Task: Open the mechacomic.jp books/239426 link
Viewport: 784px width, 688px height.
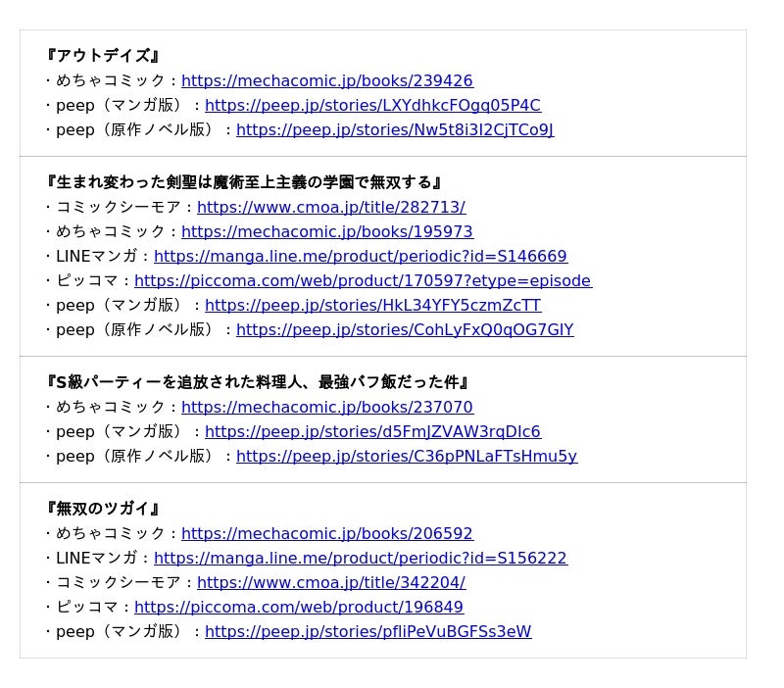Action: tap(326, 81)
